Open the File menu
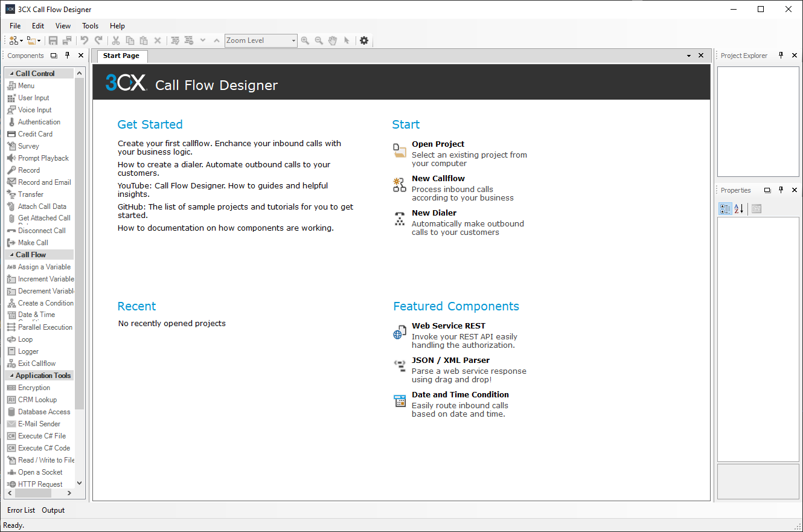This screenshot has height=532, width=803. (15, 26)
